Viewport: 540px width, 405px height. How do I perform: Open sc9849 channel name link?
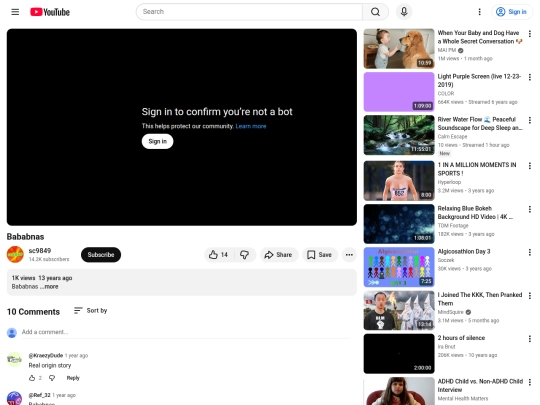tap(40, 251)
